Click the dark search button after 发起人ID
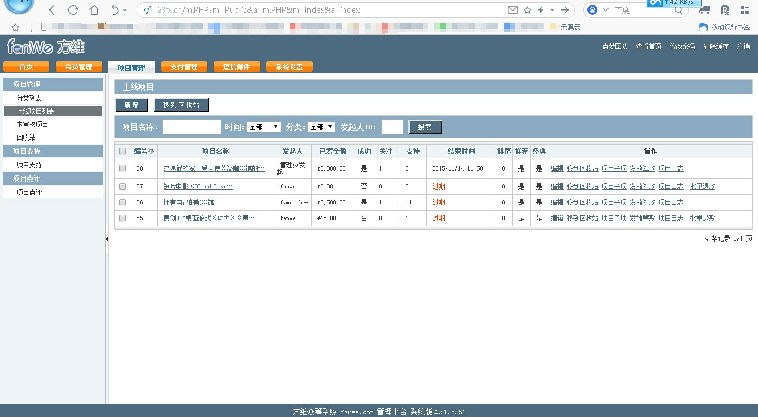This screenshot has width=758, height=417. point(425,127)
